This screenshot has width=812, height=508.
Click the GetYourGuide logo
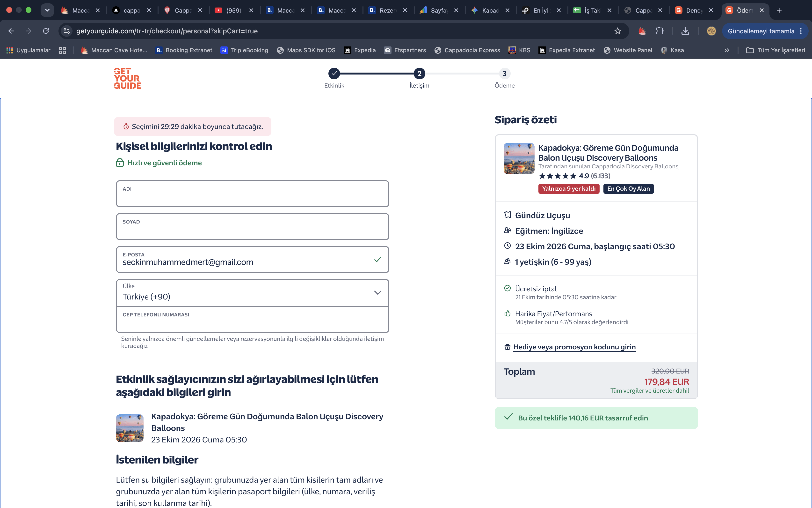tap(128, 78)
